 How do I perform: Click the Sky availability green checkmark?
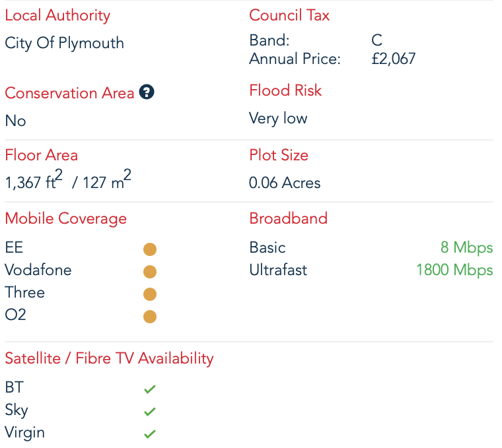pyautogui.click(x=150, y=412)
